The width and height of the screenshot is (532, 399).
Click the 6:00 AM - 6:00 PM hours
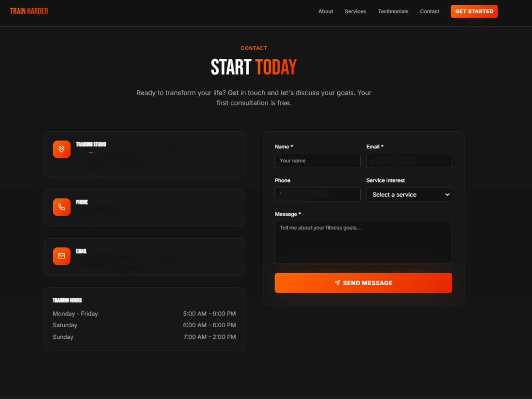209,325
